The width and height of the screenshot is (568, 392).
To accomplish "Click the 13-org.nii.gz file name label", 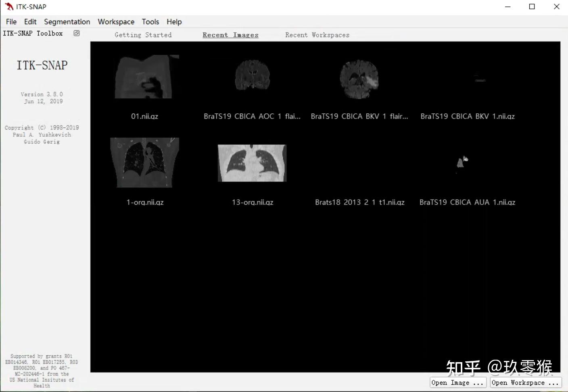I will tap(253, 202).
